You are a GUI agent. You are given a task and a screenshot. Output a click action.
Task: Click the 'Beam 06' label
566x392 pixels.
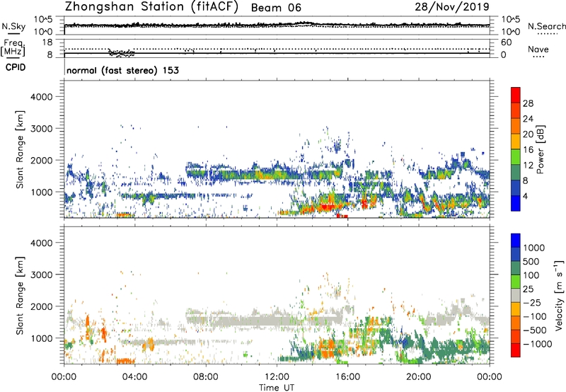[276, 8]
